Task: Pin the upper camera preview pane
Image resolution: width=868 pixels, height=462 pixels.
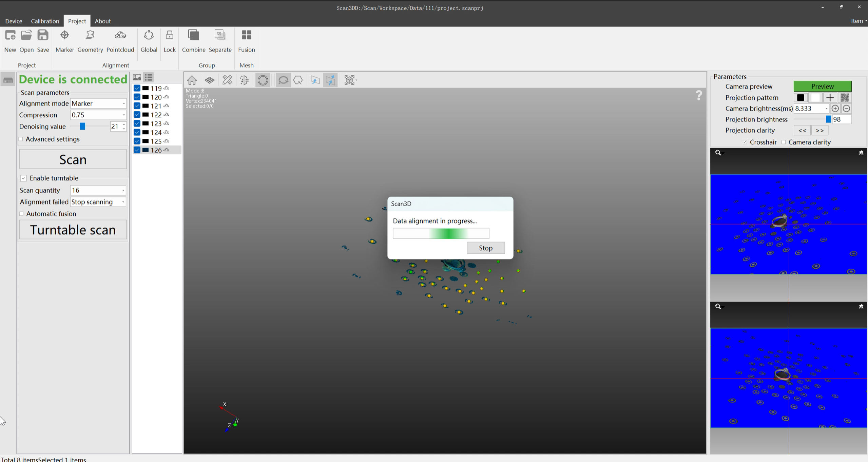Action: [861, 153]
